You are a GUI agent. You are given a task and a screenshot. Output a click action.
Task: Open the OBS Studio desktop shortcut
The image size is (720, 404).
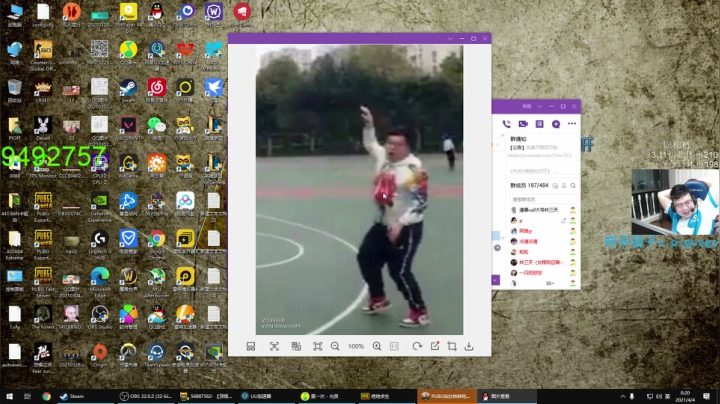coord(100,318)
